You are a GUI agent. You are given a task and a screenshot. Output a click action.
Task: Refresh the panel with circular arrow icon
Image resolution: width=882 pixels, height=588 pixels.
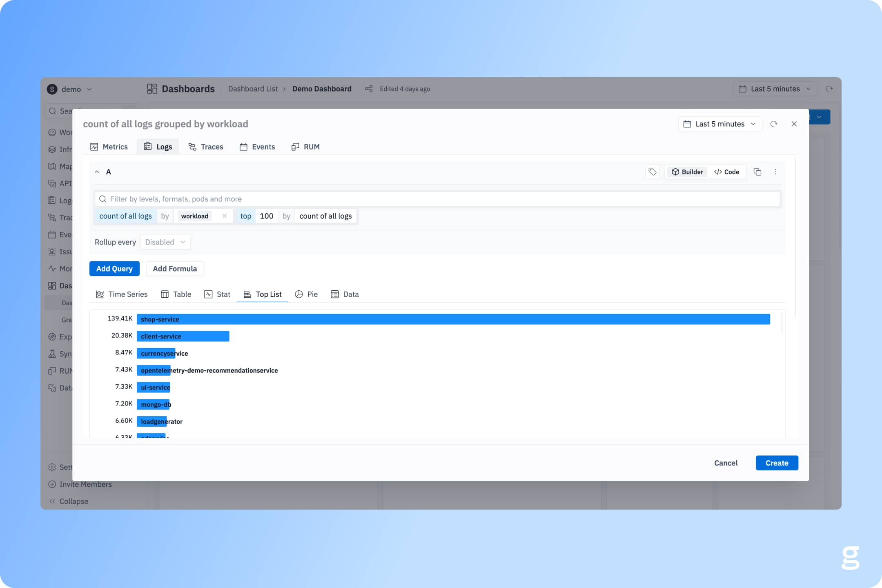773,124
